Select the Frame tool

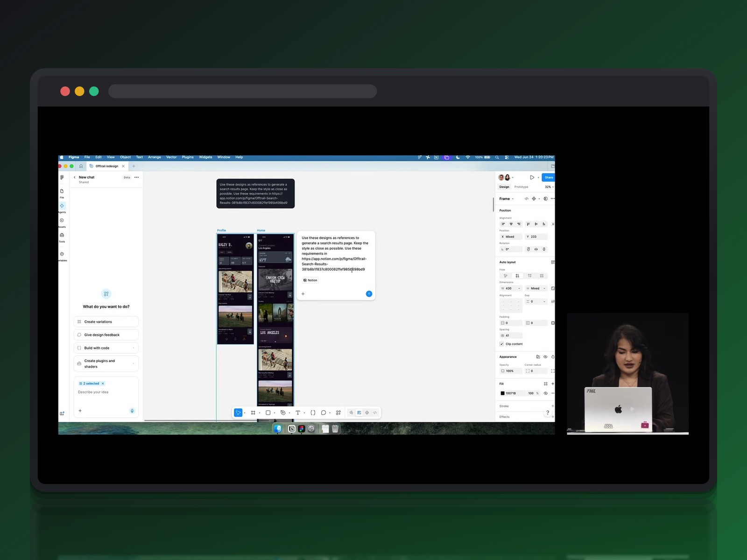(x=253, y=413)
